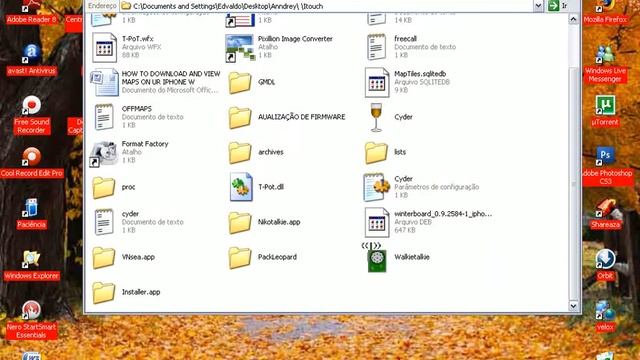Select the file name 'Walkietalkie'

point(411,257)
